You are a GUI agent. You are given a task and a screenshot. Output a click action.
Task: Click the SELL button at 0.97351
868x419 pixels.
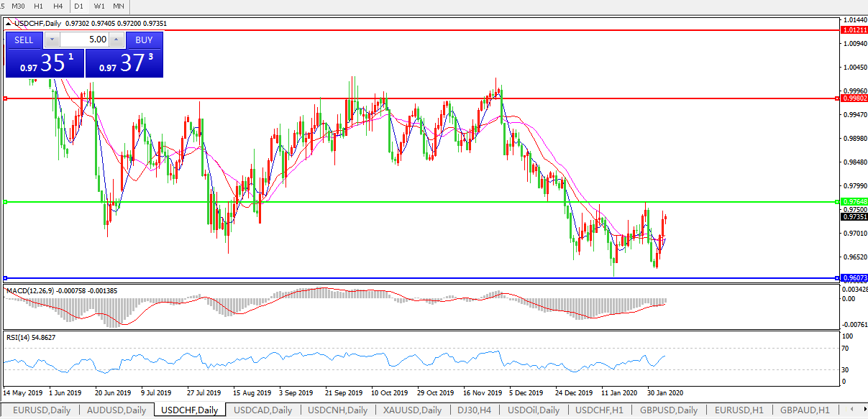point(45,63)
